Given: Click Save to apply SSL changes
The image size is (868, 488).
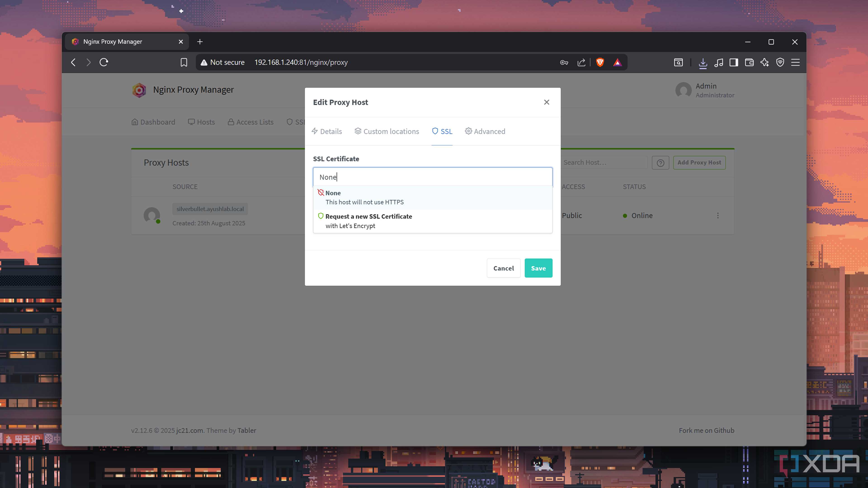Looking at the screenshot, I should (x=538, y=268).
